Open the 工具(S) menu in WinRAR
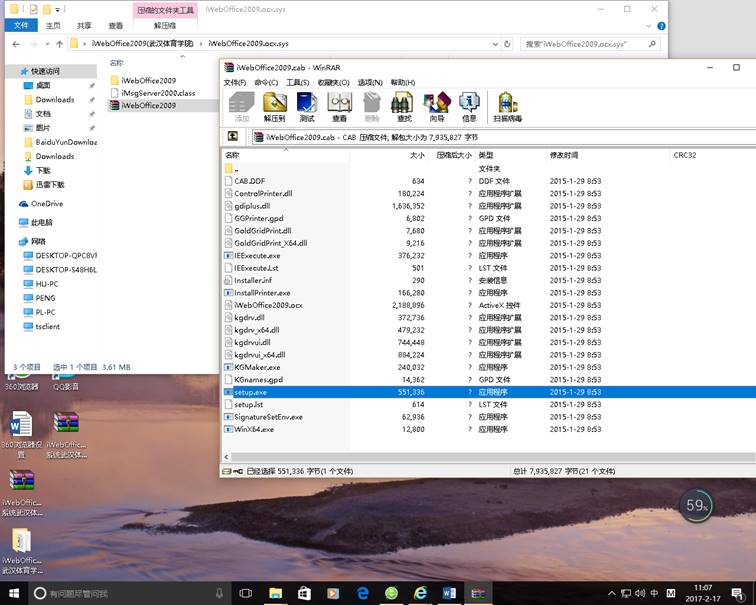This screenshot has width=756, height=605. tap(298, 82)
